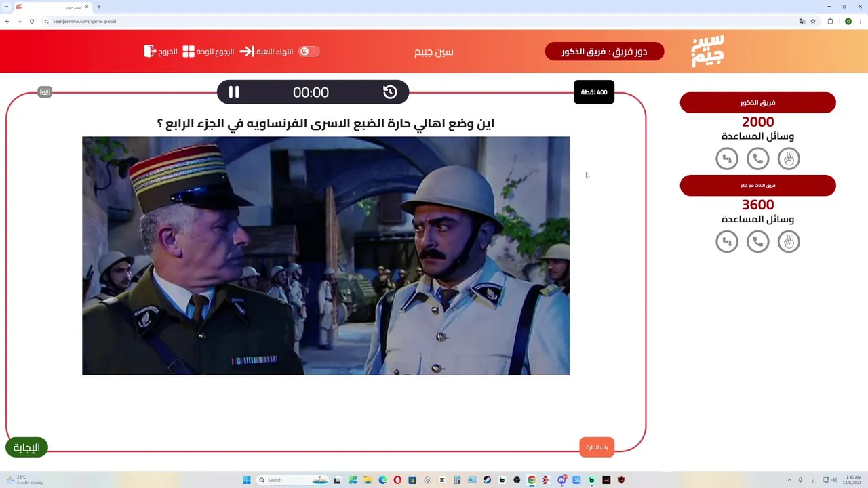Image resolution: width=868 pixels, height=488 pixels.
Task: Open Steam from the taskbar
Action: click(x=487, y=480)
